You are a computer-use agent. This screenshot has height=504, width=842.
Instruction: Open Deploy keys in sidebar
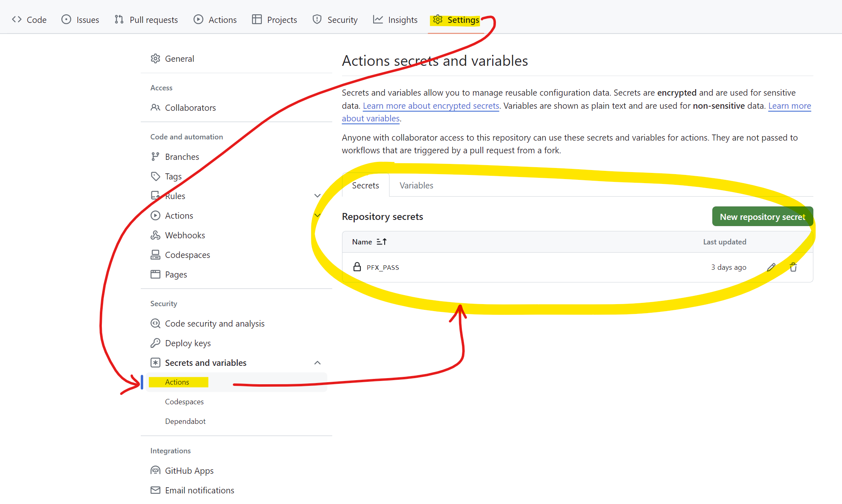tap(187, 343)
